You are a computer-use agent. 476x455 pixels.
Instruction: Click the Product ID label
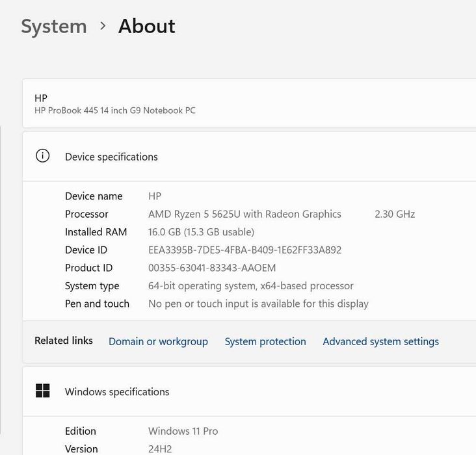pyautogui.click(x=88, y=268)
